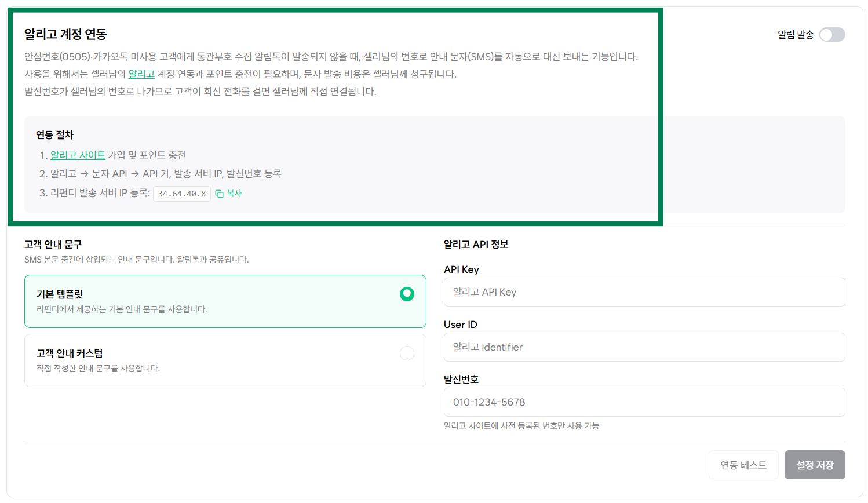Click the copy icon beside the server IP
The image size is (868, 503).
pos(219,194)
